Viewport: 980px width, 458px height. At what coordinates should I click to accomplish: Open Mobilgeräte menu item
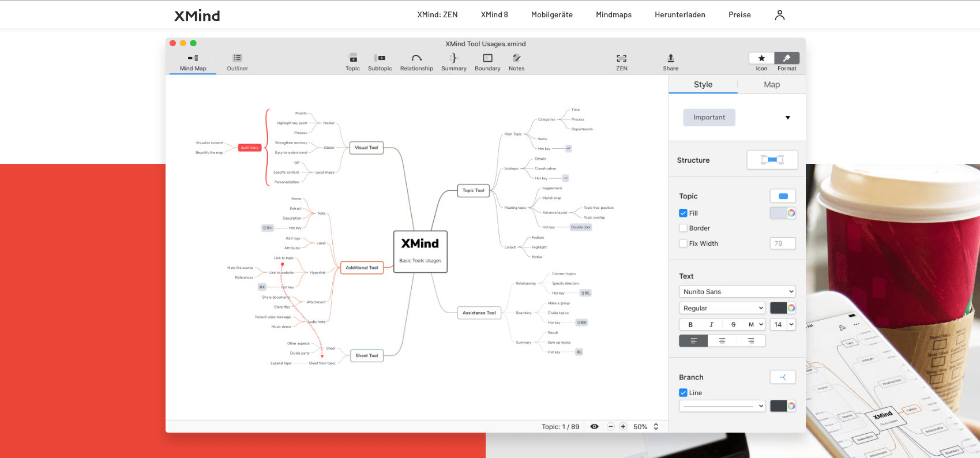pyautogui.click(x=552, y=15)
